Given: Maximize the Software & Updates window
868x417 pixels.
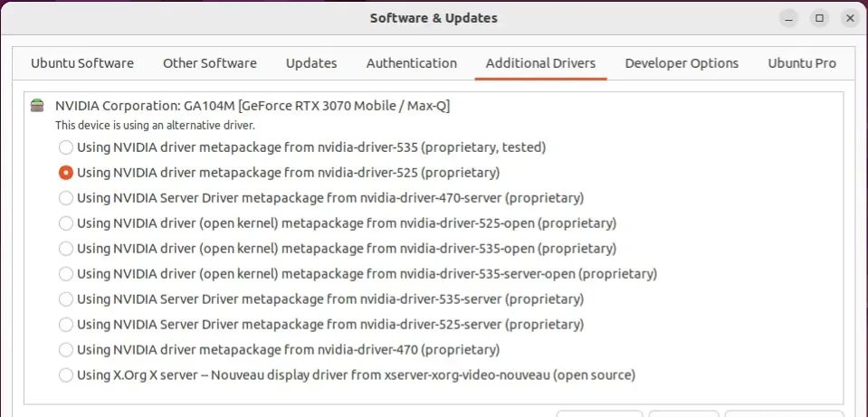Looking at the screenshot, I should tap(820, 18).
